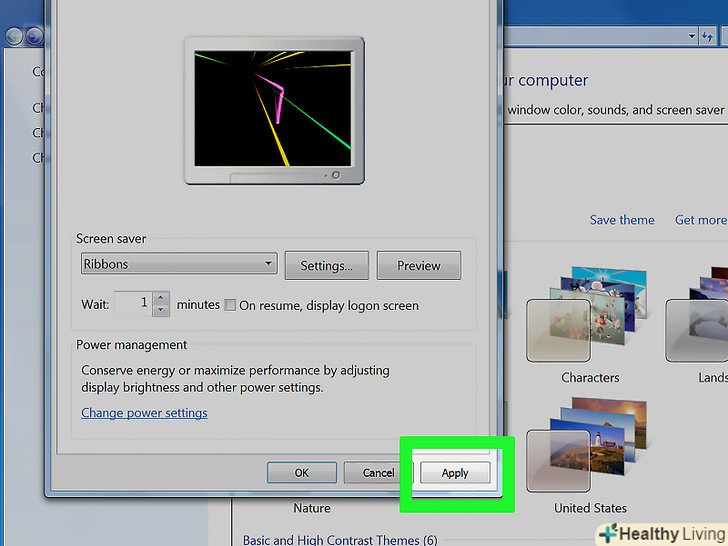Decrease the wait minutes with the down arrow

pyautogui.click(x=161, y=310)
